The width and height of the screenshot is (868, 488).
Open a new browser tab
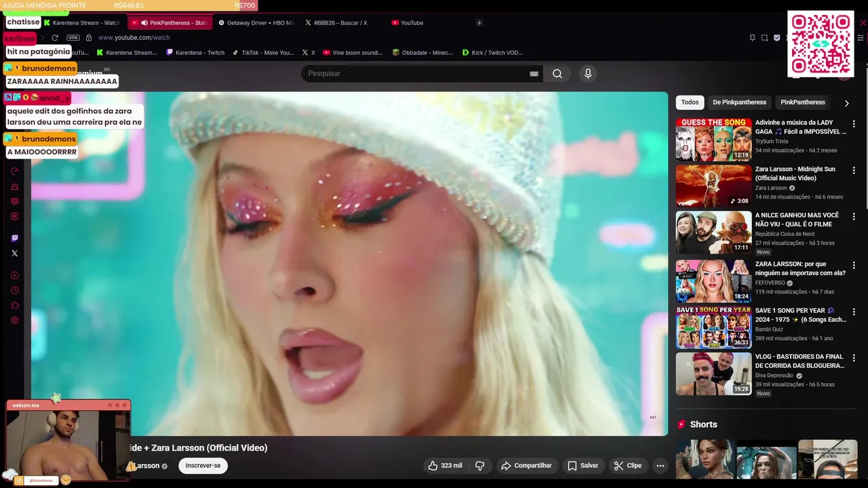[x=479, y=22]
